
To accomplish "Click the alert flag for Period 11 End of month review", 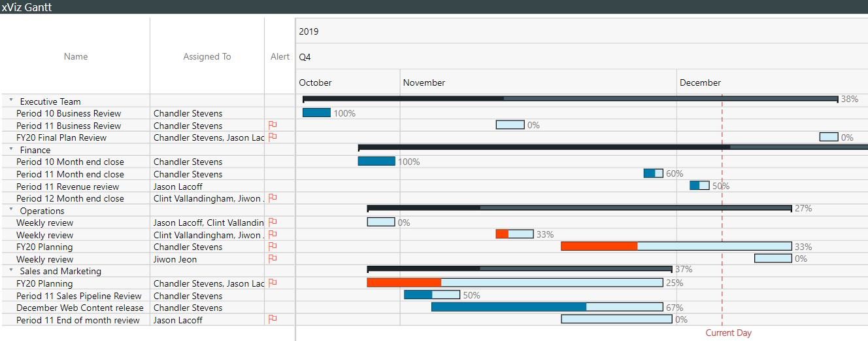I will 273,319.
